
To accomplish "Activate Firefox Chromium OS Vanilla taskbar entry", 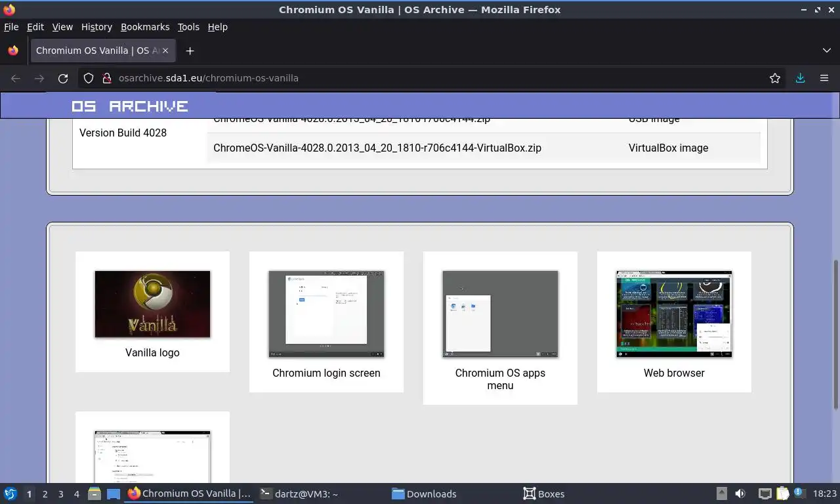I will [189, 493].
